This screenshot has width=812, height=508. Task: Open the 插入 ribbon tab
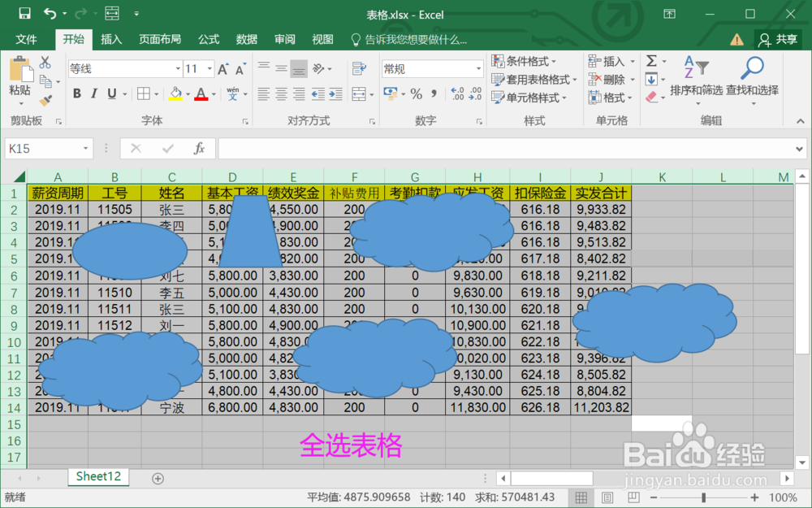click(110, 39)
